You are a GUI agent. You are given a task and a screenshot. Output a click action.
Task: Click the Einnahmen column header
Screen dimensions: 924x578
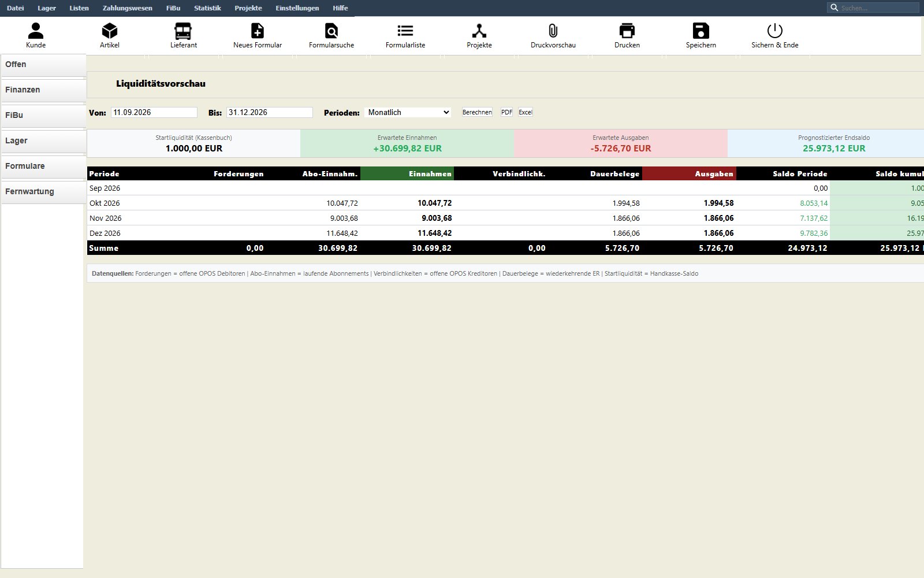[x=407, y=173]
